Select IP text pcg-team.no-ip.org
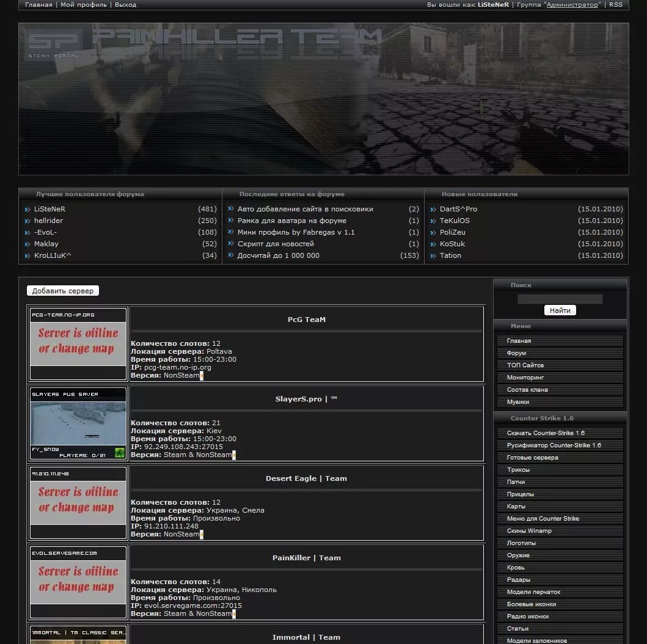Screen dimensions: 647x644 coord(177,367)
